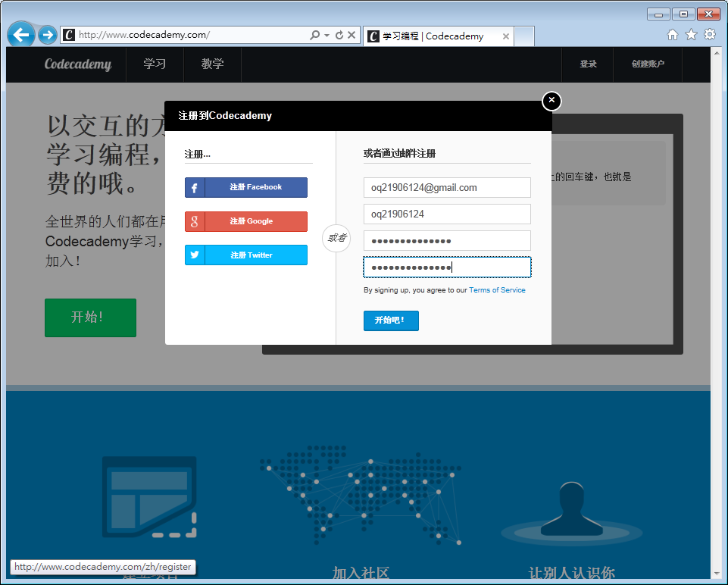This screenshot has width=728, height=585.
Task: Click the Codecademy logo in the navbar
Action: click(x=78, y=64)
